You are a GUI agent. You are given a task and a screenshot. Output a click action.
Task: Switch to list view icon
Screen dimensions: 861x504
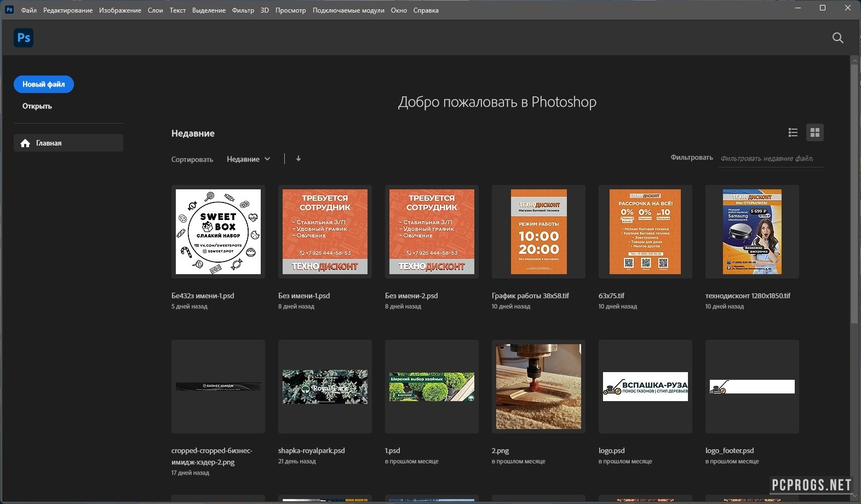[793, 132]
